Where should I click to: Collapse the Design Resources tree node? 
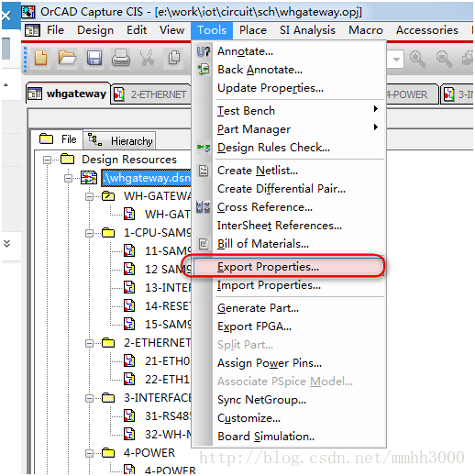[x=47, y=160]
